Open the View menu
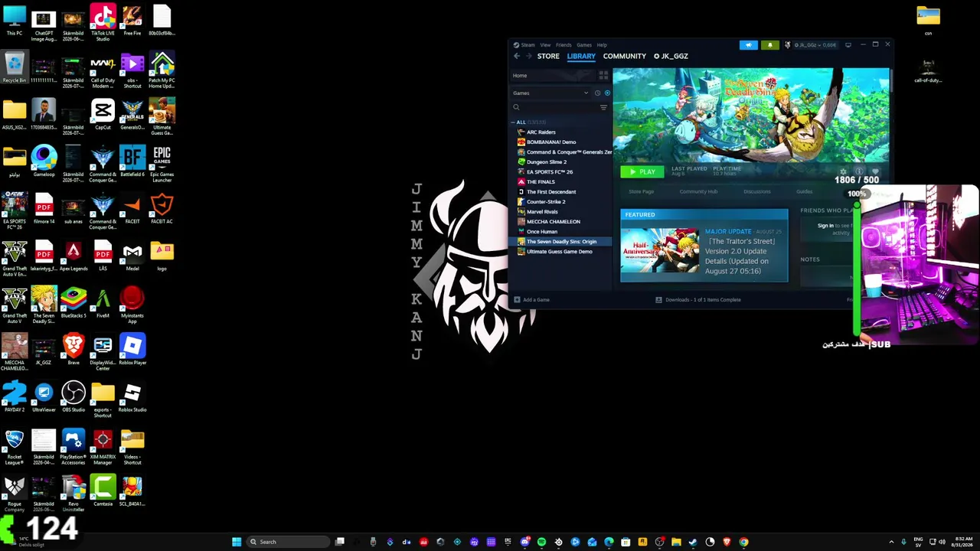This screenshot has width=980, height=551. [x=545, y=45]
